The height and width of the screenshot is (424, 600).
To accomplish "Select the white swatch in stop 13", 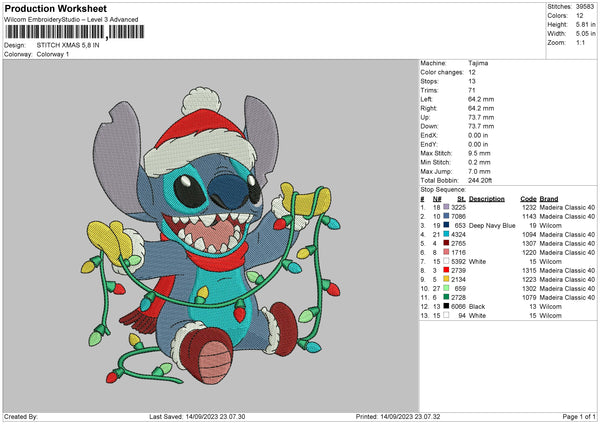I will [446, 315].
